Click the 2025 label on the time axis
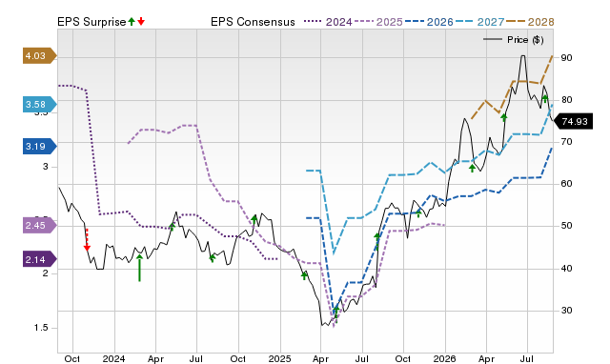The image size is (610, 364). coord(279,358)
